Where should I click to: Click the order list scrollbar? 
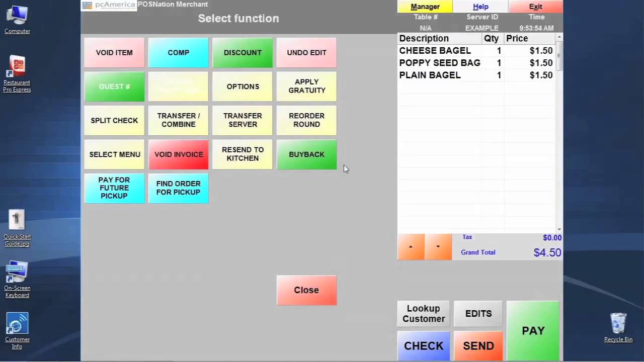coord(559,133)
